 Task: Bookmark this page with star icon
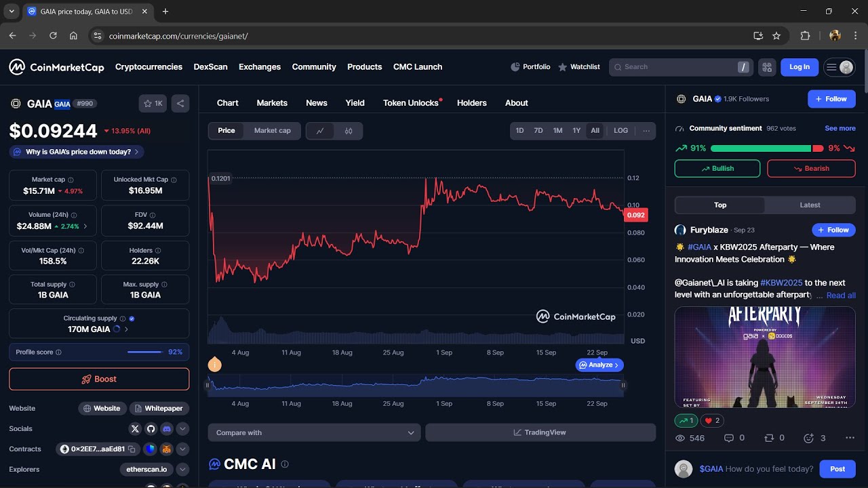point(776,36)
